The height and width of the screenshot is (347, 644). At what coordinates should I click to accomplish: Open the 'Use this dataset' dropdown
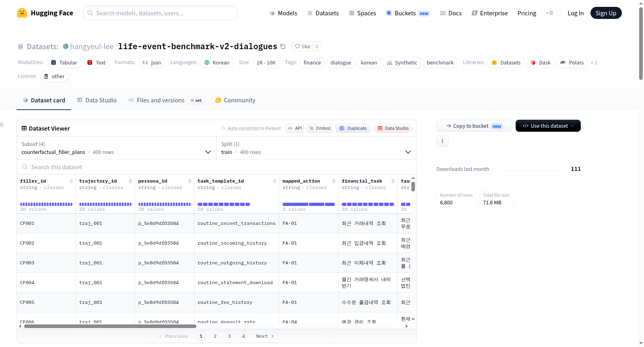point(548,126)
